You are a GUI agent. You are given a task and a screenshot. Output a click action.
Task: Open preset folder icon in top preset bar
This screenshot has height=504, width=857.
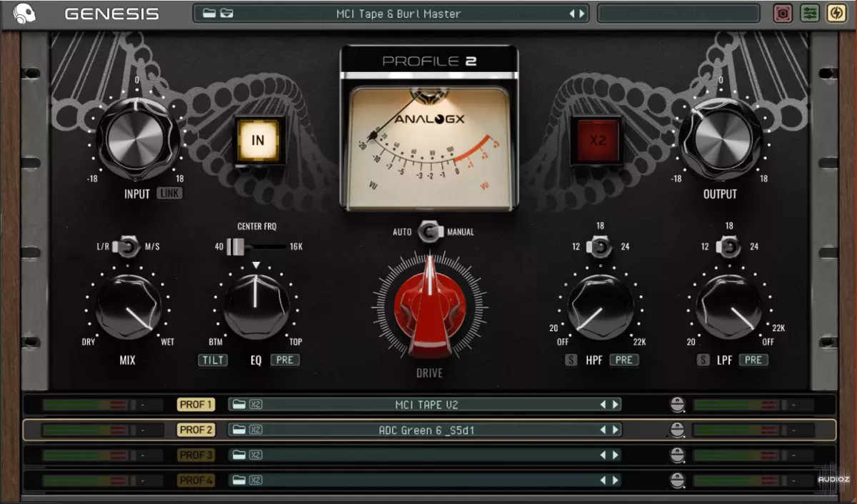point(209,14)
